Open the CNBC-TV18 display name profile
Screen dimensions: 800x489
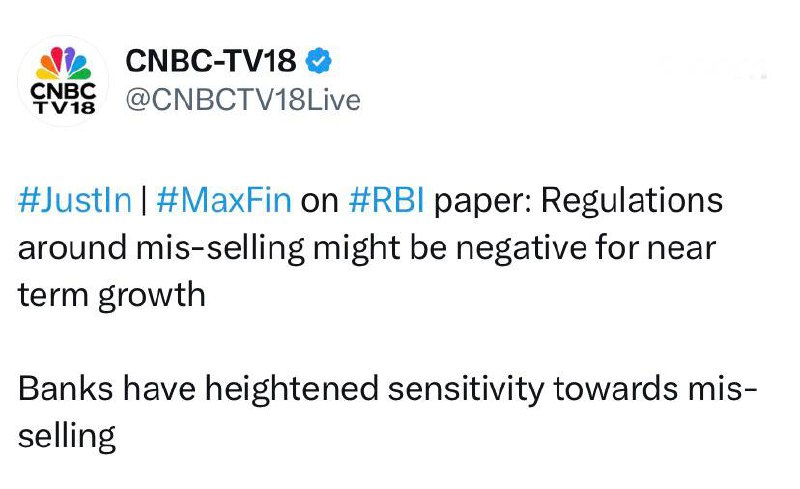click(211, 61)
